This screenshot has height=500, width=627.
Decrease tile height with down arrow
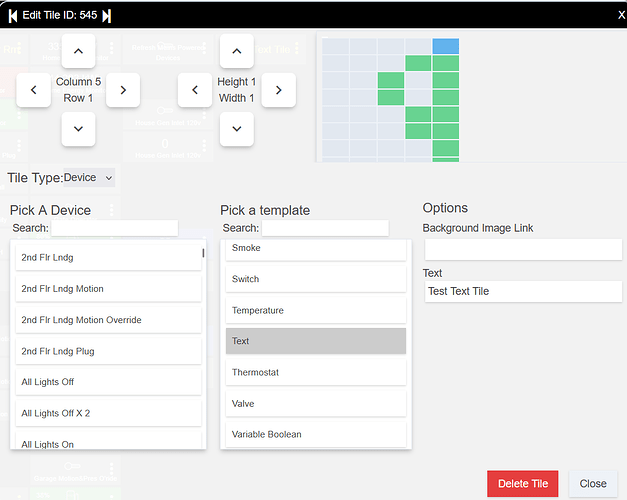click(x=236, y=128)
